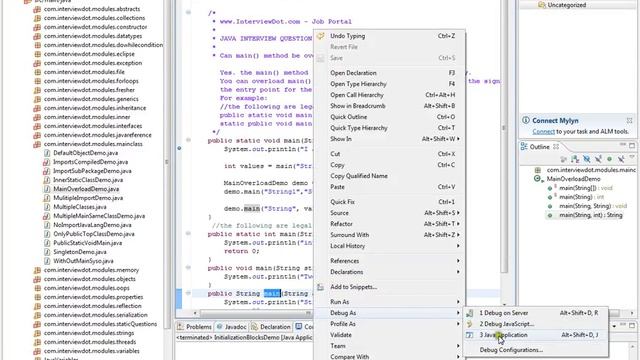Minimize the Outline panel
The image size is (640, 360).
coord(622,145)
